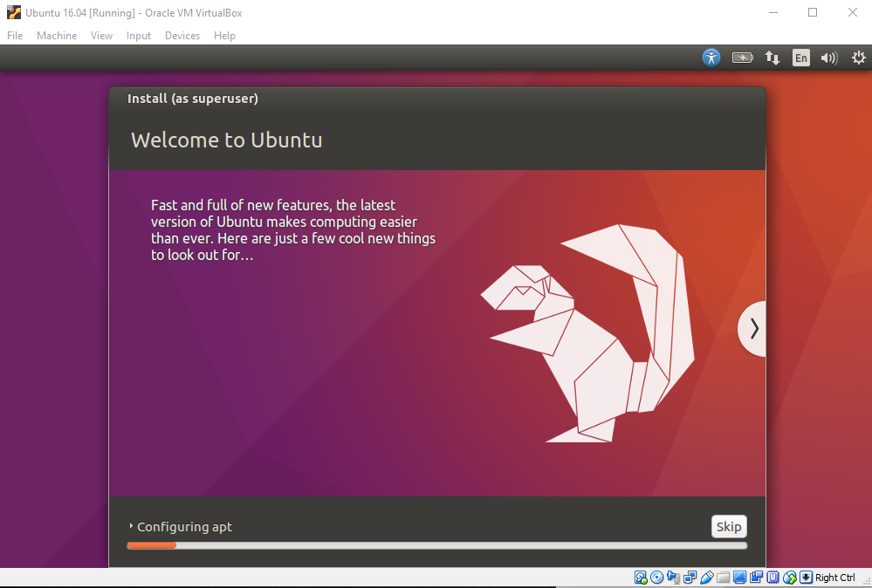Click the Welcome to Ubuntu heading
This screenshot has height=588, width=872.
tap(227, 140)
